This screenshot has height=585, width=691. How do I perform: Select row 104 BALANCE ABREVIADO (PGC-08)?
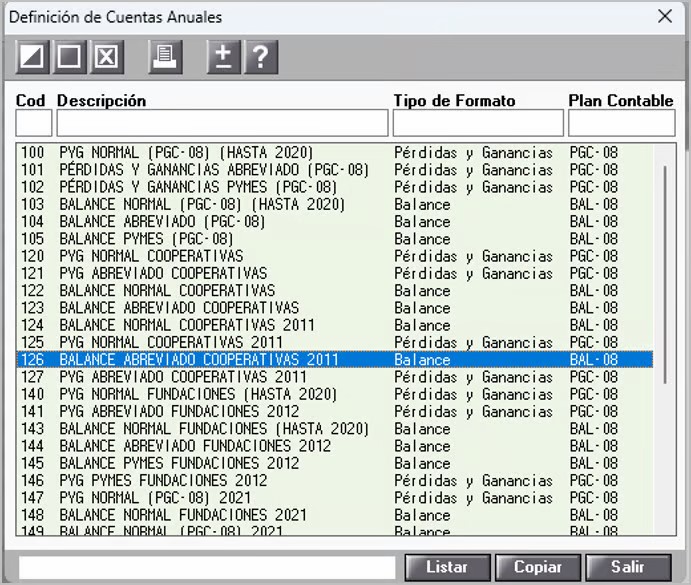point(335,221)
